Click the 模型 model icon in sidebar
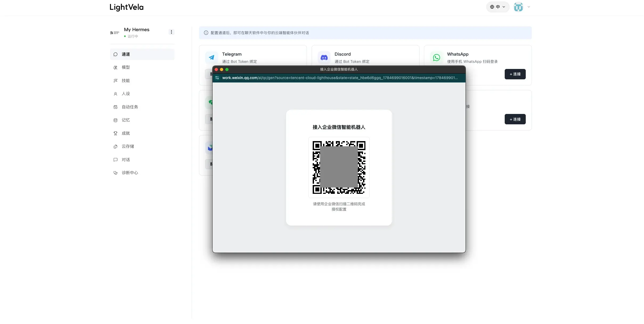644x324 pixels. pos(115,67)
